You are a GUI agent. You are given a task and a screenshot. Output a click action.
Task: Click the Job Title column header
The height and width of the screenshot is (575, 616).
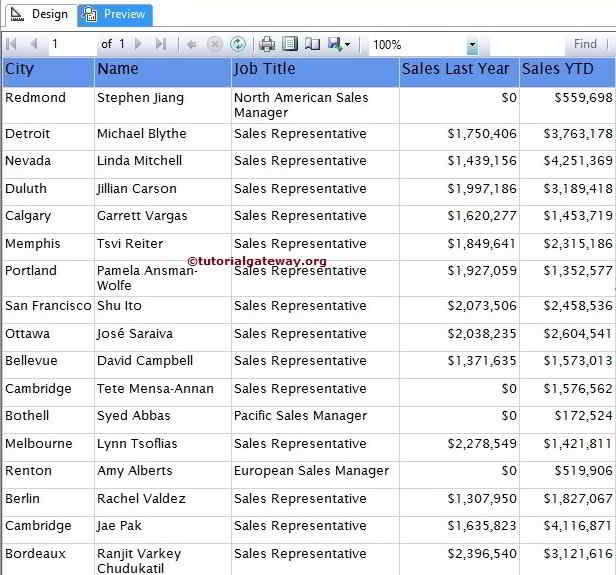click(315, 72)
